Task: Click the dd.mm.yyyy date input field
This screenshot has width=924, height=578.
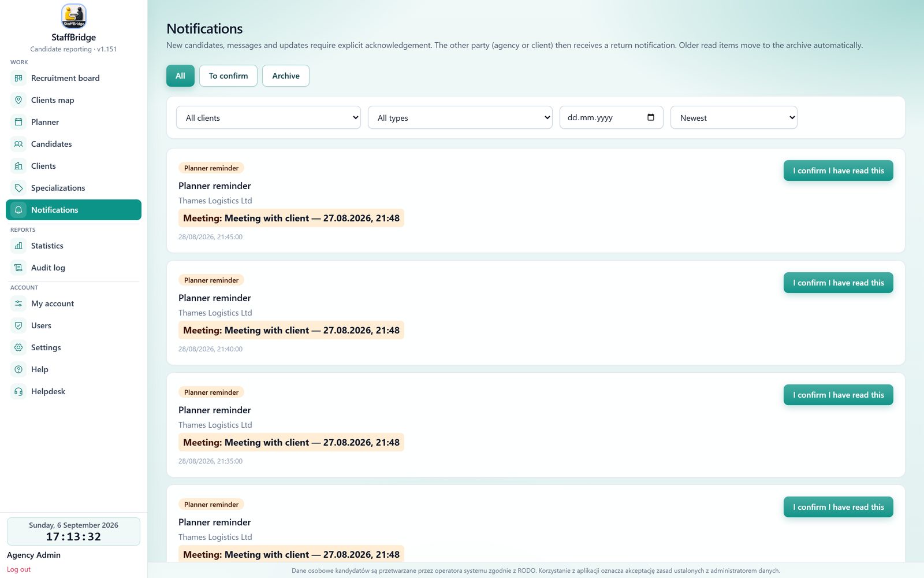Action: (612, 117)
